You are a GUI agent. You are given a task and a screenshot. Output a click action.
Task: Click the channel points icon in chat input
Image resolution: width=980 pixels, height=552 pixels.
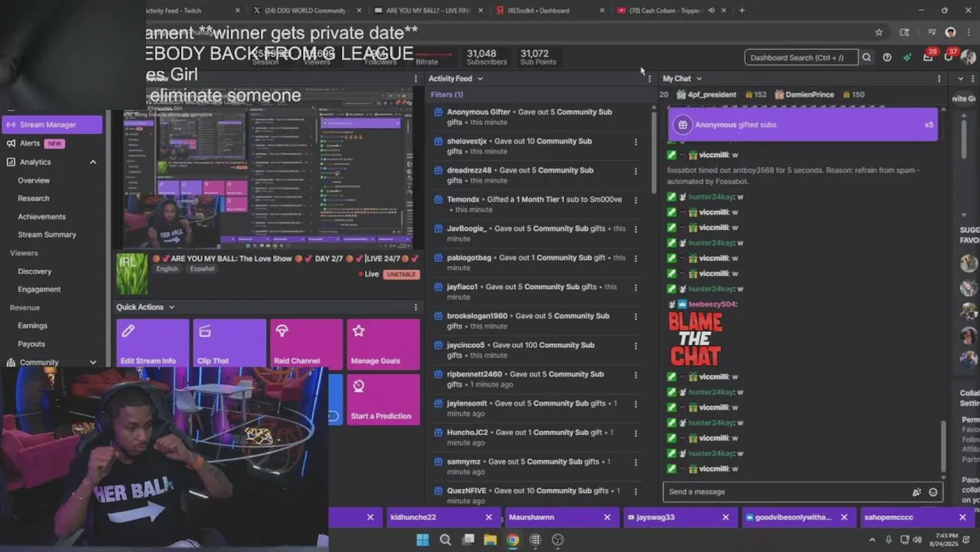point(916,492)
